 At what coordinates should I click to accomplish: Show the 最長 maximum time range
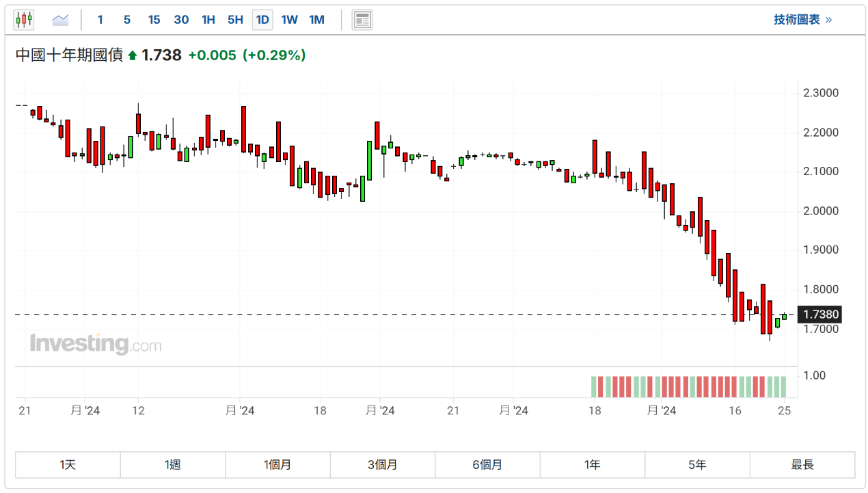pos(802,465)
